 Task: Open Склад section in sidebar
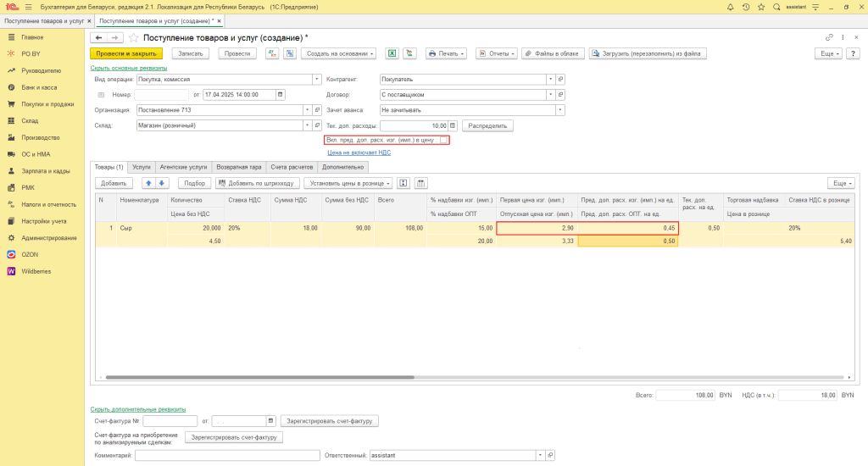pyautogui.click(x=30, y=120)
